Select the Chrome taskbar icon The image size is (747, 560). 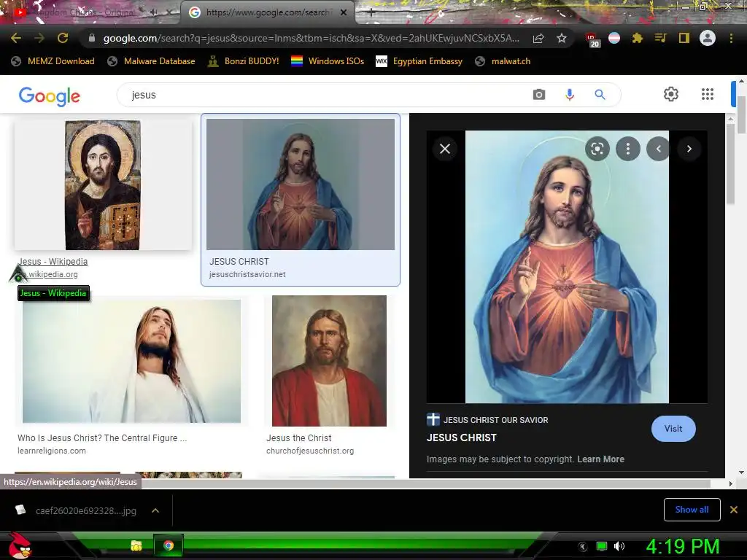point(169,545)
